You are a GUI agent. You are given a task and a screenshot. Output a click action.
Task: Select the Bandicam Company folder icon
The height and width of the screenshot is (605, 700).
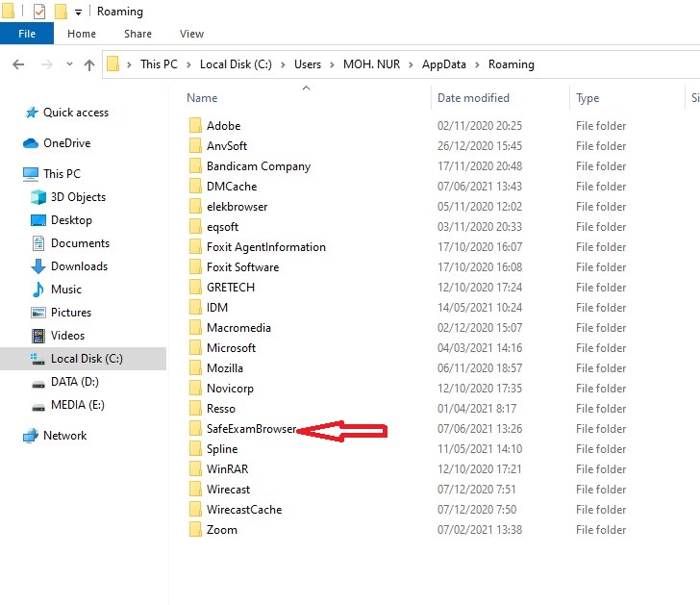195,165
